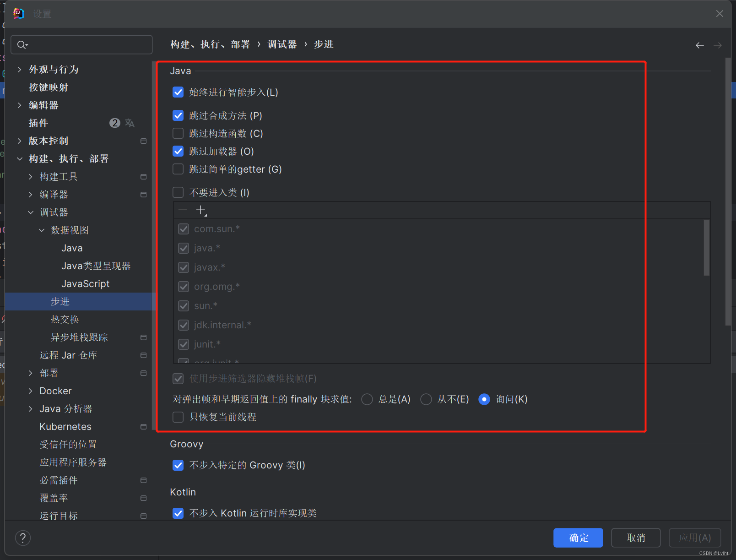Open the 按键映射 settings page

pos(48,87)
